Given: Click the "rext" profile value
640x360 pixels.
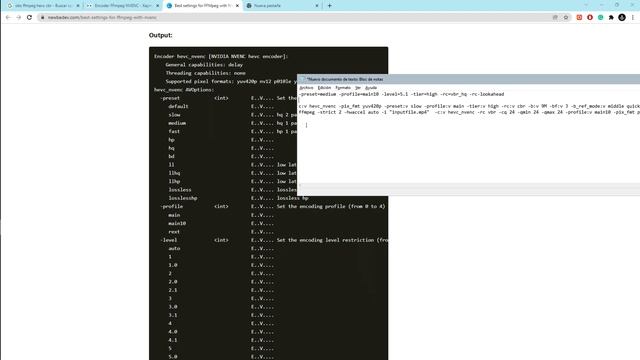Looking at the screenshot, I should 174,231.
